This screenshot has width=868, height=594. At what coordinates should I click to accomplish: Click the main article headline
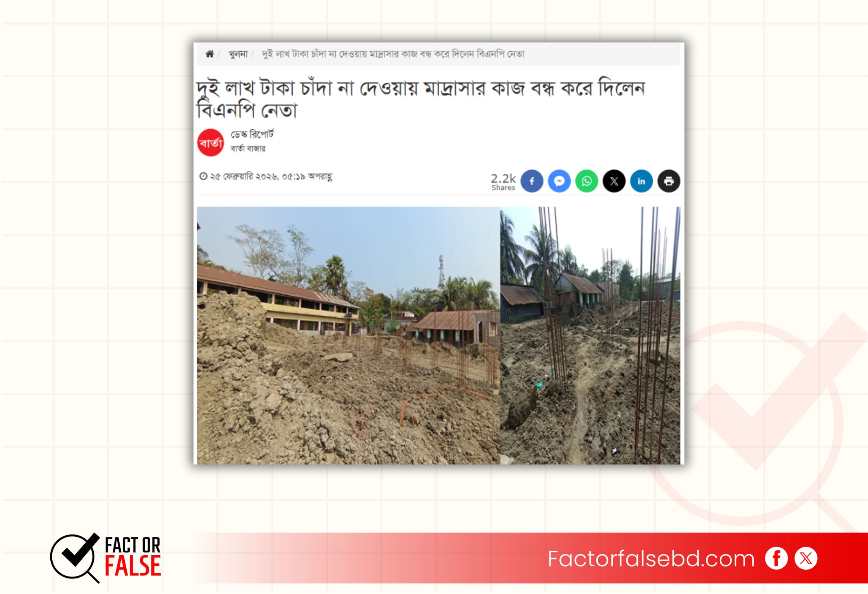point(421,99)
